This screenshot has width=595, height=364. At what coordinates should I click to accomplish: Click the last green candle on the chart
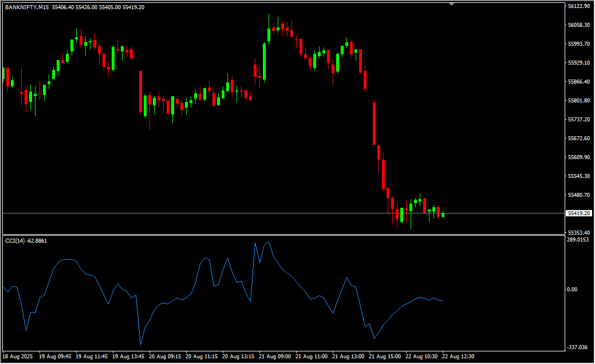click(443, 215)
